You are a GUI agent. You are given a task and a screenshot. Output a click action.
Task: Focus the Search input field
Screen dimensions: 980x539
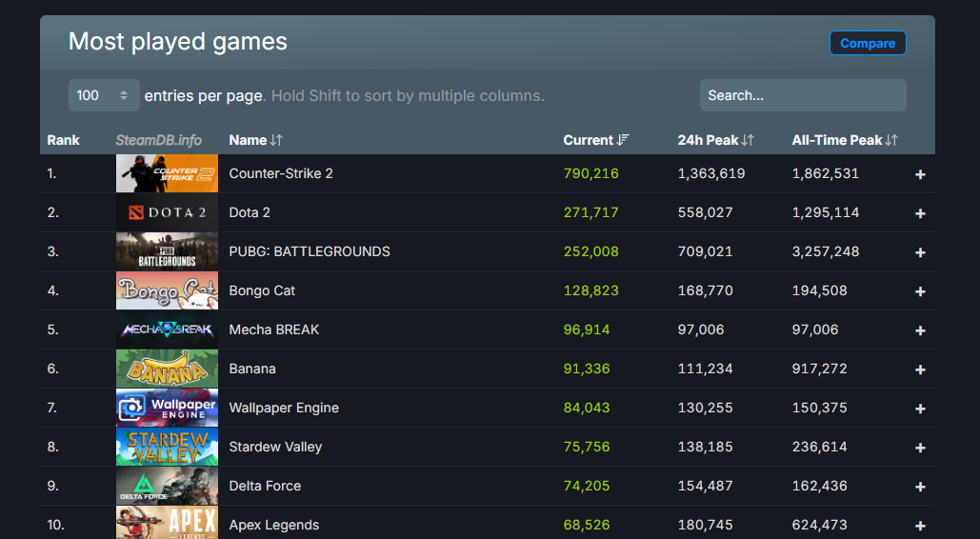pyautogui.click(x=803, y=95)
